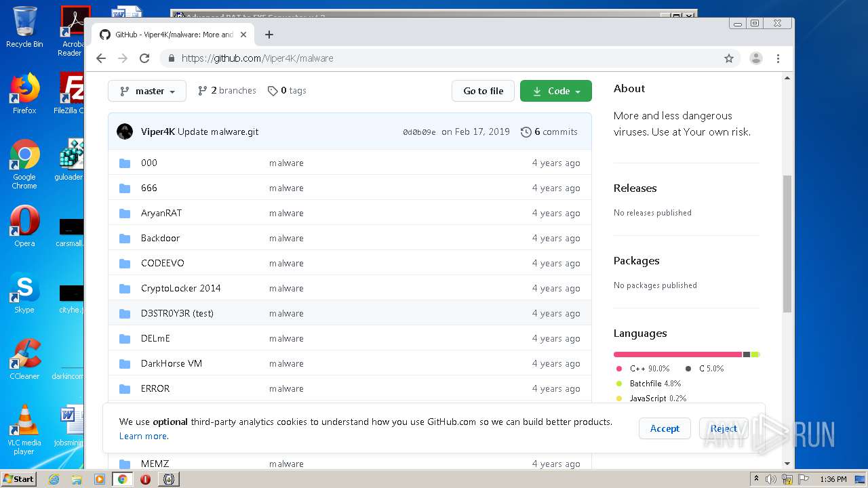Open Windows Media Player taskbar icon
The height and width of the screenshot is (488, 868).
click(x=100, y=479)
